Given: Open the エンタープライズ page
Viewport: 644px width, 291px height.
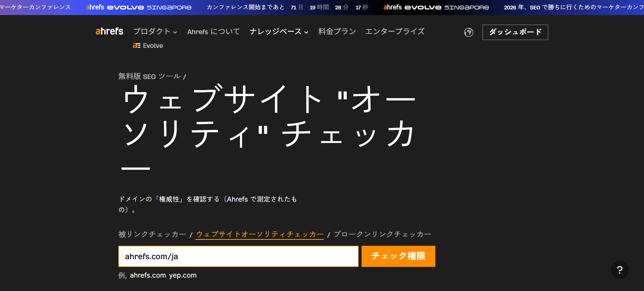Looking at the screenshot, I should [x=395, y=31].
